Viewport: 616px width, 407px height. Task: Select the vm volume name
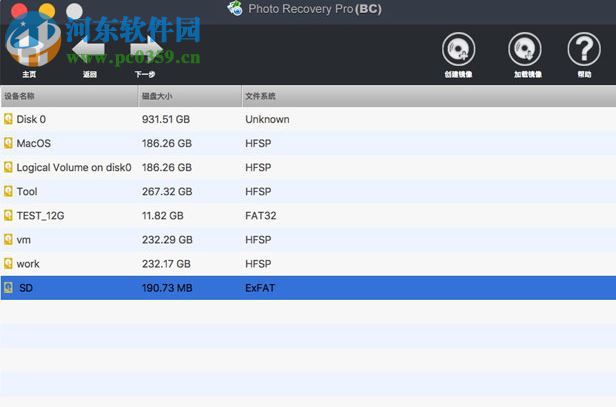coord(24,240)
